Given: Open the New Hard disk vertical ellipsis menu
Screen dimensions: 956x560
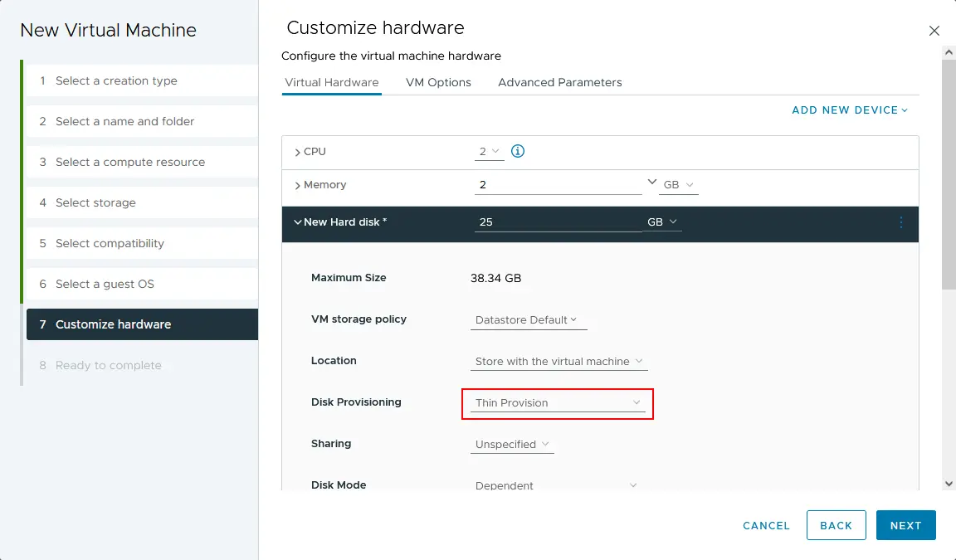Looking at the screenshot, I should 900,222.
